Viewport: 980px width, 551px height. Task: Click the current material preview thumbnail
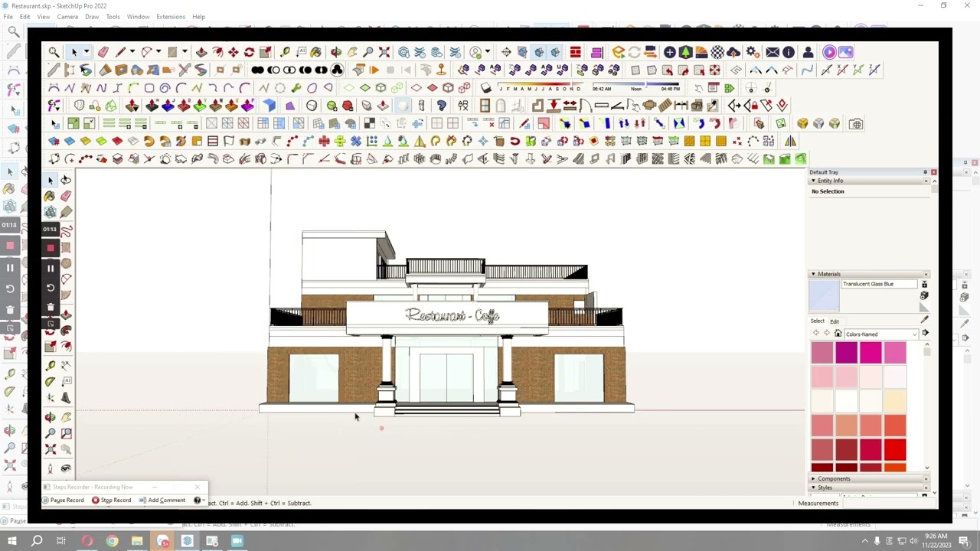824,296
